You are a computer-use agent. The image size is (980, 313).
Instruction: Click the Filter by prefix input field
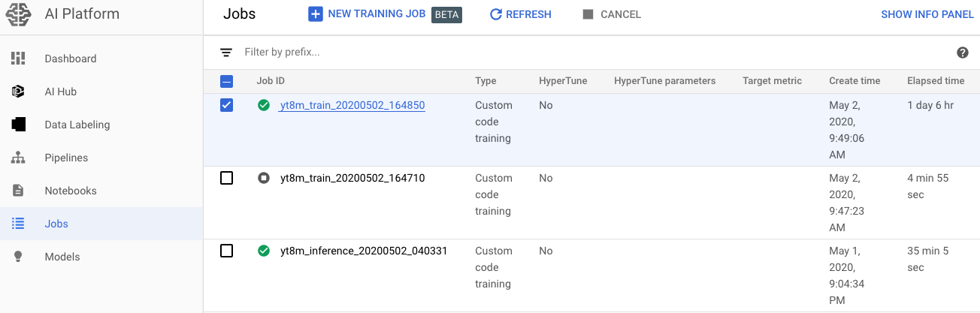(x=594, y=53)
